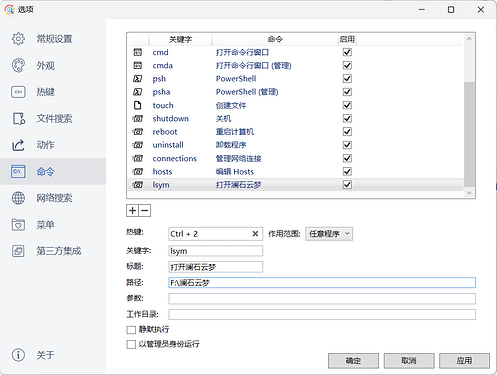
Task: Click the 应用 button
Action: [464, 361]
